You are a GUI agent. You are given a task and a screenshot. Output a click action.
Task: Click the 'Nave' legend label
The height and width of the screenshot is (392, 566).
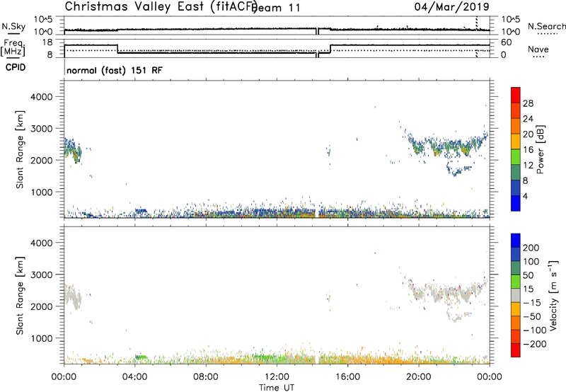click(538, 49)
